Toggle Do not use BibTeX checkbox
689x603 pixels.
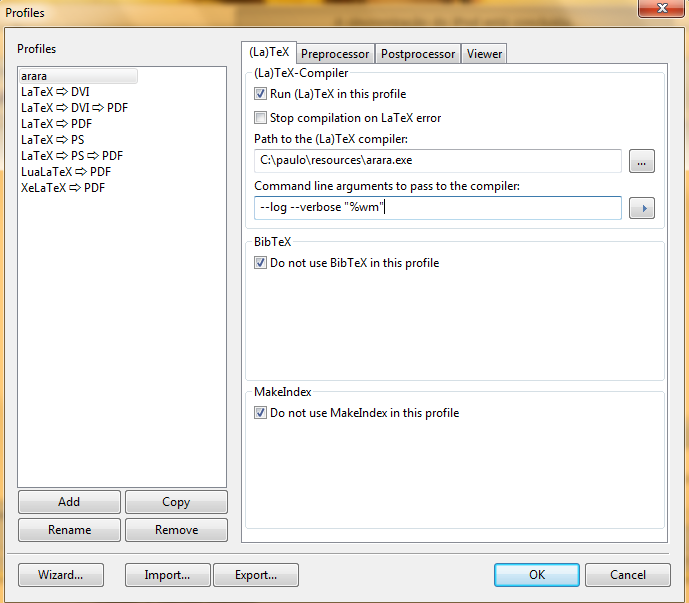click(261, 263)
